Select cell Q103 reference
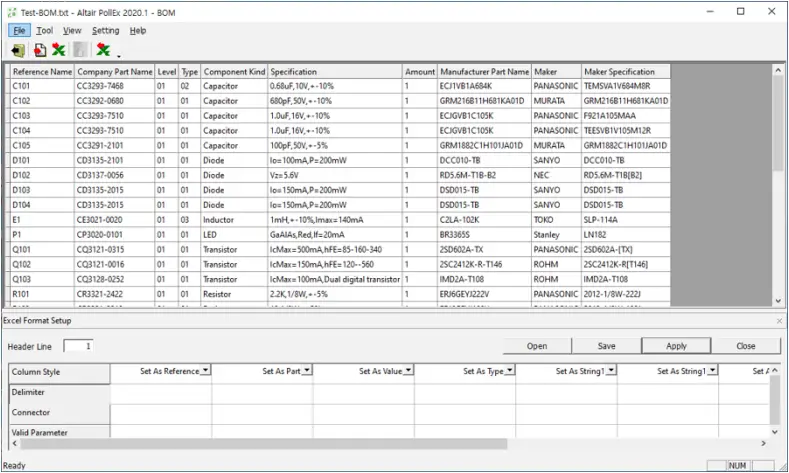Viewport: 789px width, 473px height. pyautogui.click(x=42, y=279)
